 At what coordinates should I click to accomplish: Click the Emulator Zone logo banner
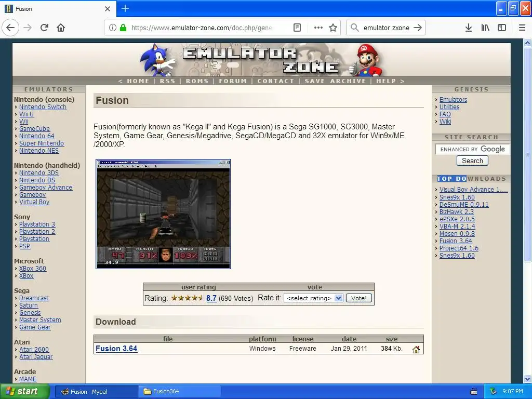click(261, 60)
